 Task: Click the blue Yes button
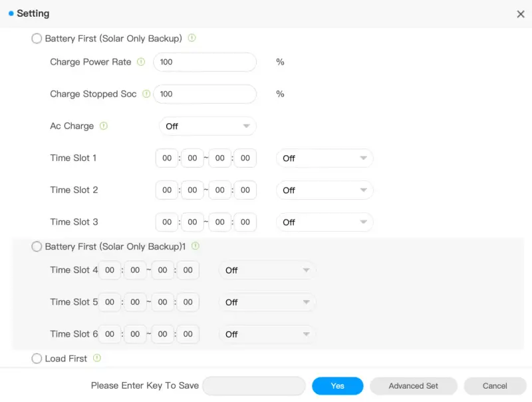[x=338, y=386]
